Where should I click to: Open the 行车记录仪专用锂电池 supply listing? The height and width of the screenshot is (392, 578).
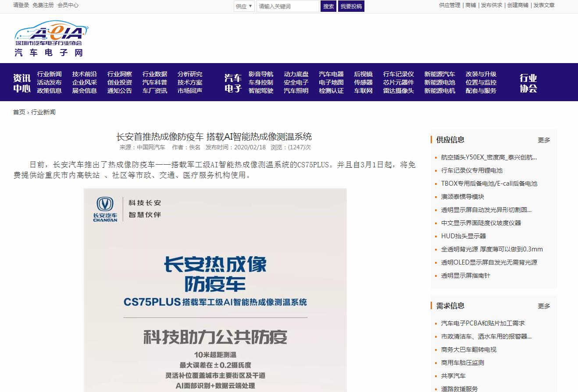point(472,170)
